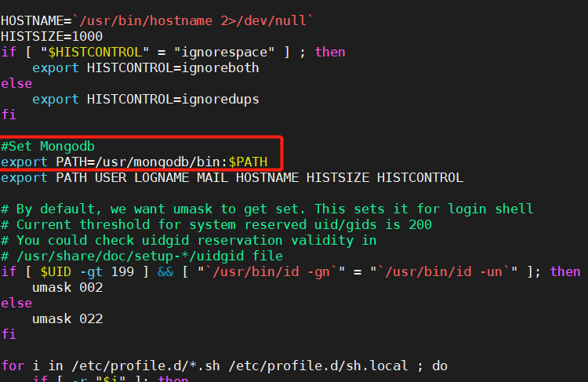The image size is (588, 382).
Task: Click the export HISTCONTROL=ignoredups line
Action: pyautogui.click(x=146, y=100)
